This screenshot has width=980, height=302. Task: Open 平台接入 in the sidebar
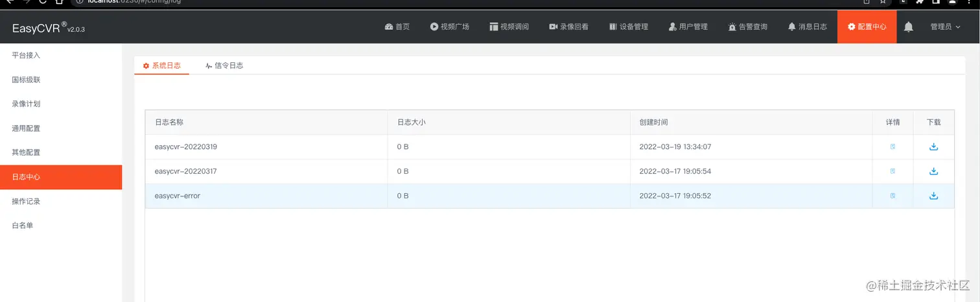point(61,56)
